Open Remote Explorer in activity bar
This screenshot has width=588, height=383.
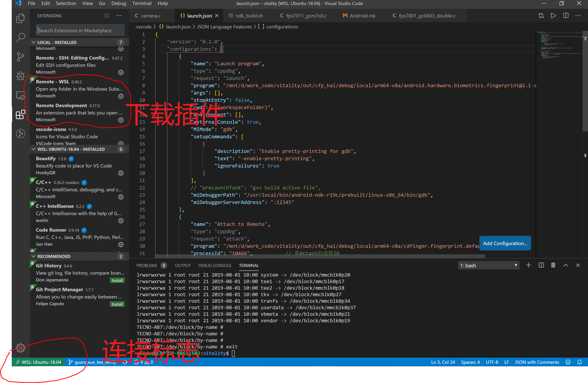point(21,95)
